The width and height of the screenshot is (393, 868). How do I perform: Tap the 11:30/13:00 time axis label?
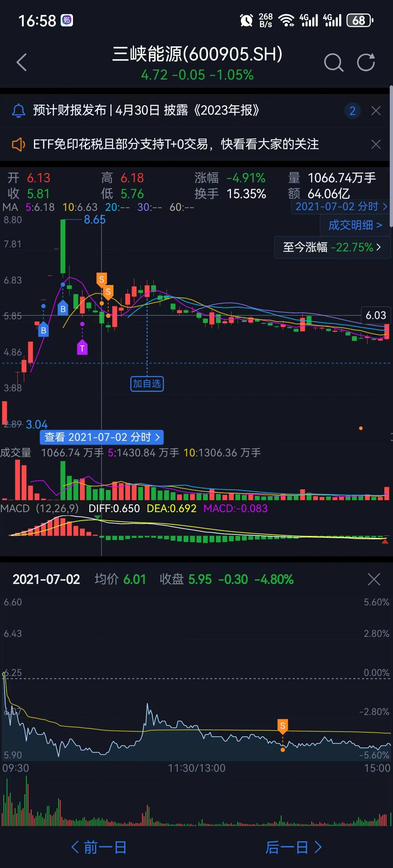pos(196,768)
